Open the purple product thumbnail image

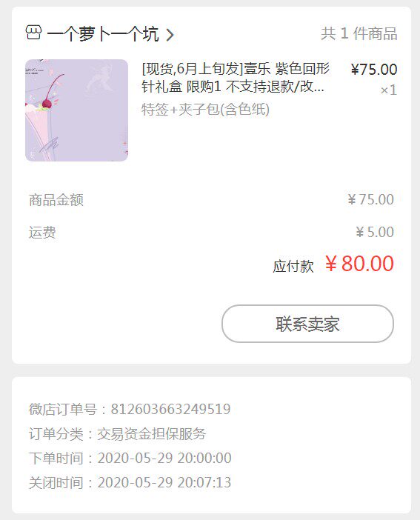point(76,110)
